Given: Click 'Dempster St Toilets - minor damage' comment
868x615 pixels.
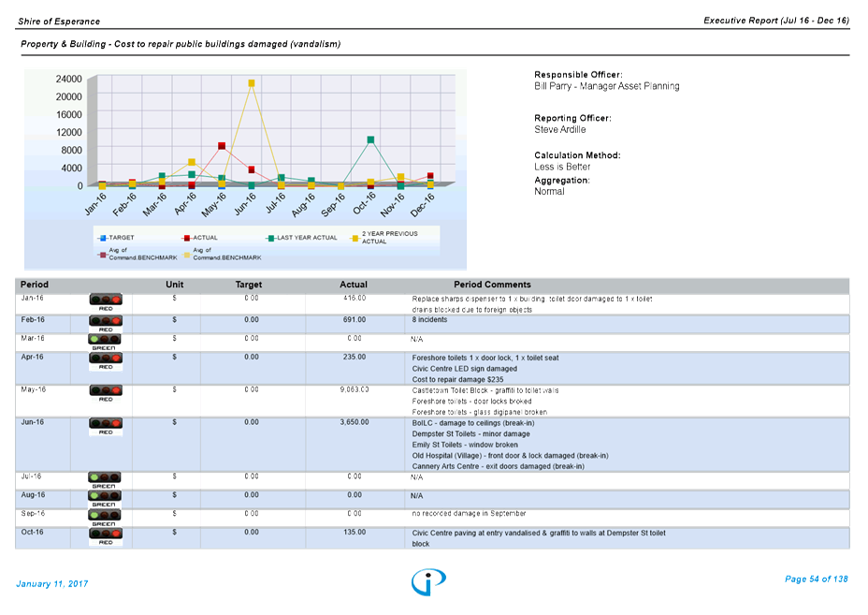Looking at the screenshot, I should click(471, 433).
